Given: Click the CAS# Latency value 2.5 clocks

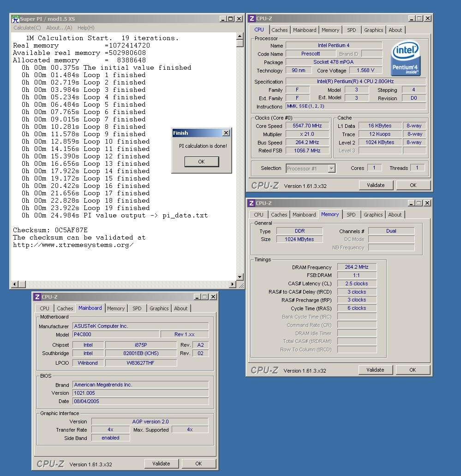Looking at the screenshot, I should 357,283.
